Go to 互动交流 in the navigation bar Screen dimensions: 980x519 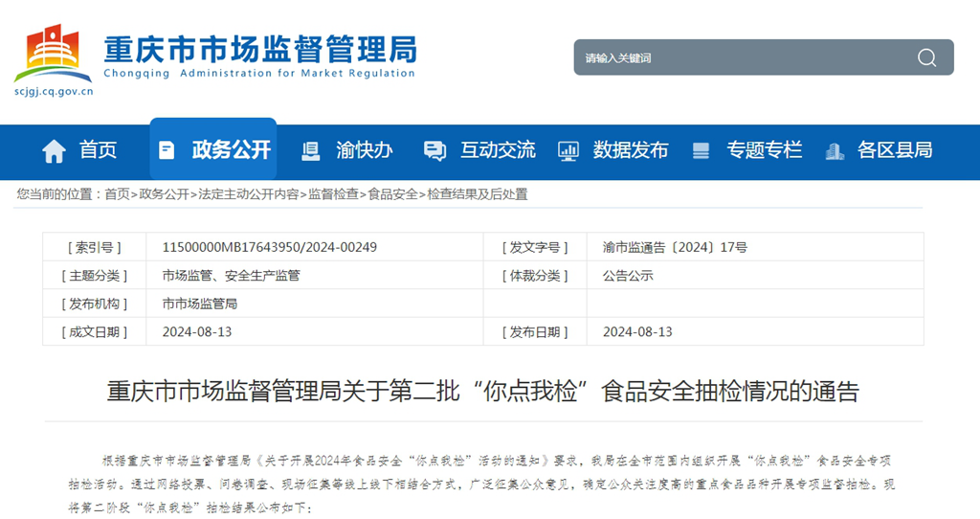pos(498,150)
